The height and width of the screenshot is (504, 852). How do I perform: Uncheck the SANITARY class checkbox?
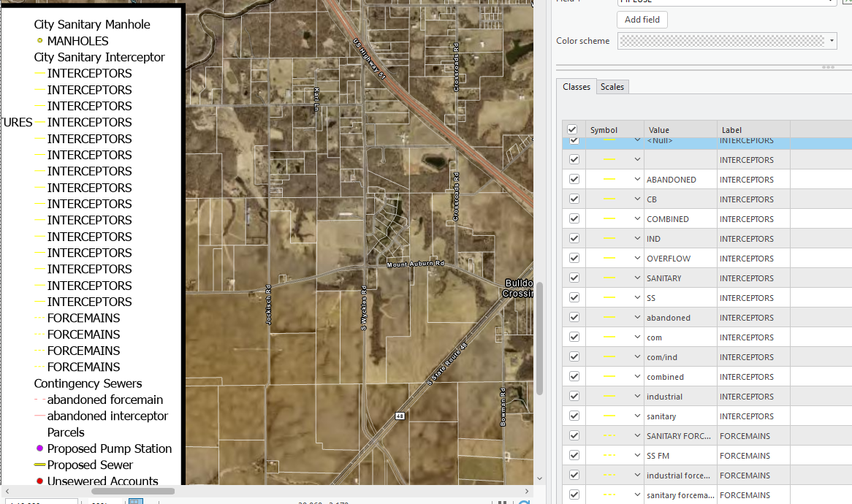(x=574, y=278)
